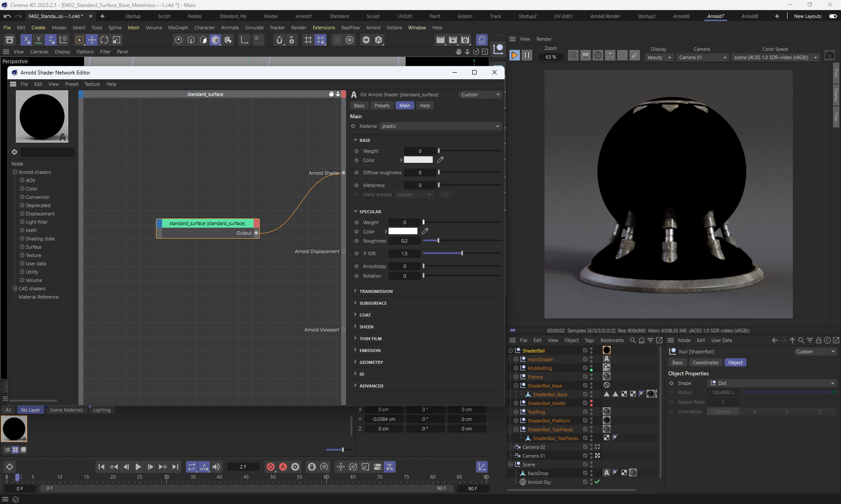Start the Arnold IPR render

(515, 55)
